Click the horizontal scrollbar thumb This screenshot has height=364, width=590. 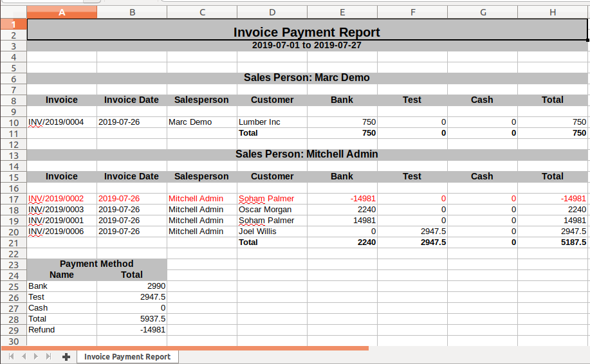185,348
